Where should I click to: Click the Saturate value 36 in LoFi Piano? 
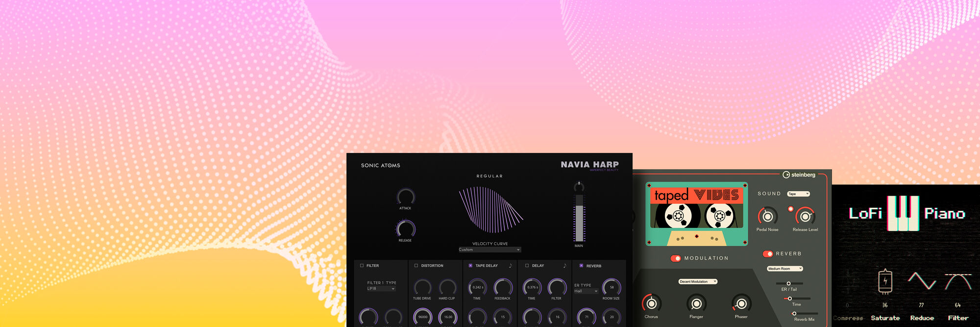pyautogui.click(x=885, y=305)
